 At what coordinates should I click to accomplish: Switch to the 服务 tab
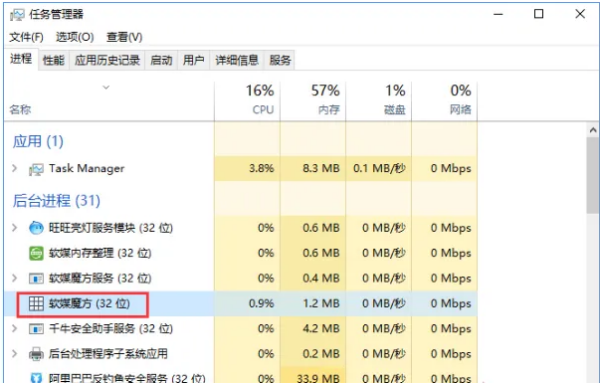pyautogui.click(x=280, y=60)
